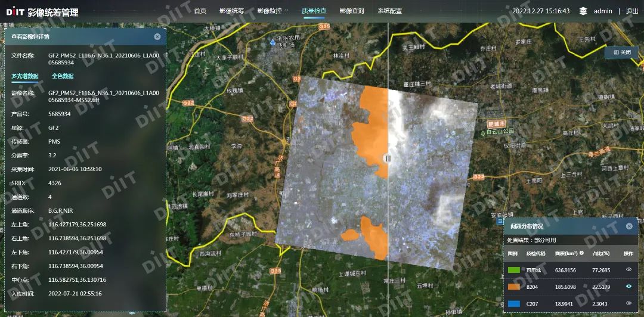Click the DiiT logo in the header
The width and height of the screenshot is (644, 317).
click(15, 11)
